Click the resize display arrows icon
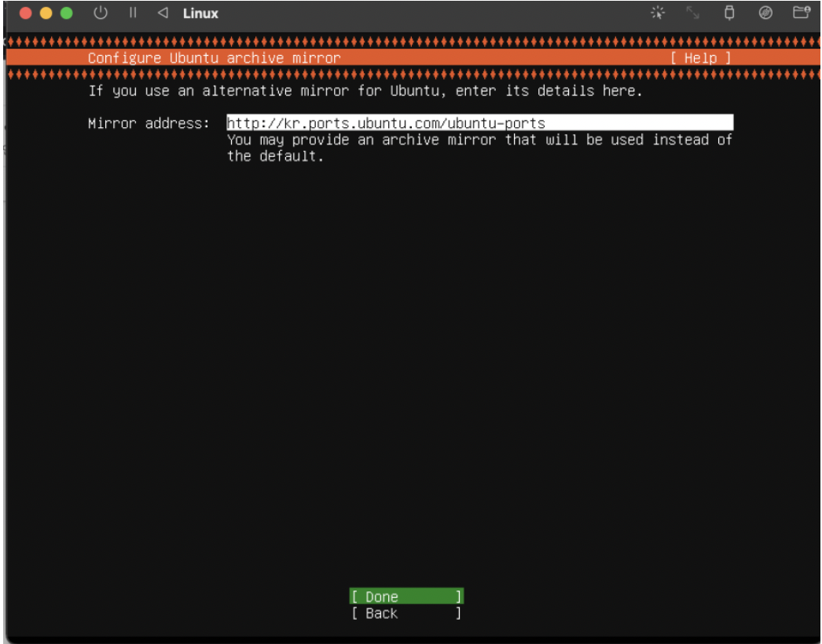Image resolution: width=822 pixels, height=644 pixels. coord(693,13)
